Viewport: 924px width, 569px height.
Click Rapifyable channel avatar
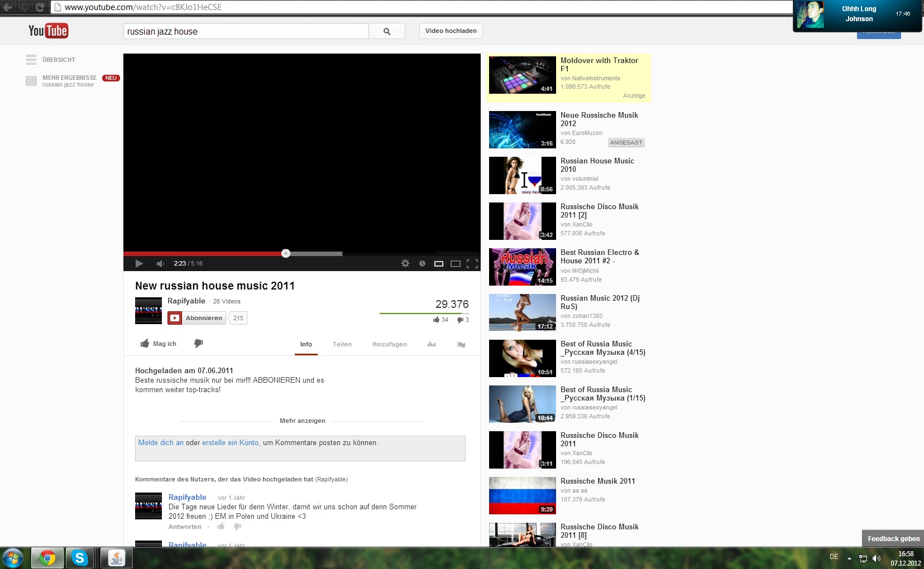pyautogui.click(x=149, y=311)
